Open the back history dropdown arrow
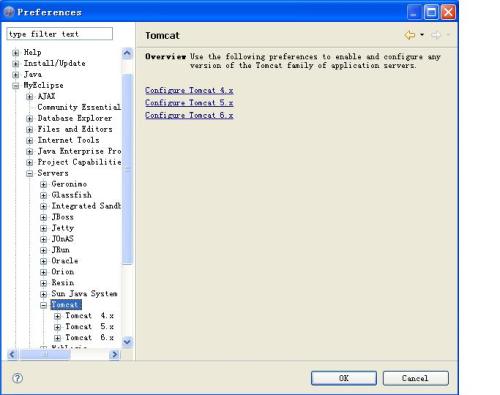 [x=422, y=35]
